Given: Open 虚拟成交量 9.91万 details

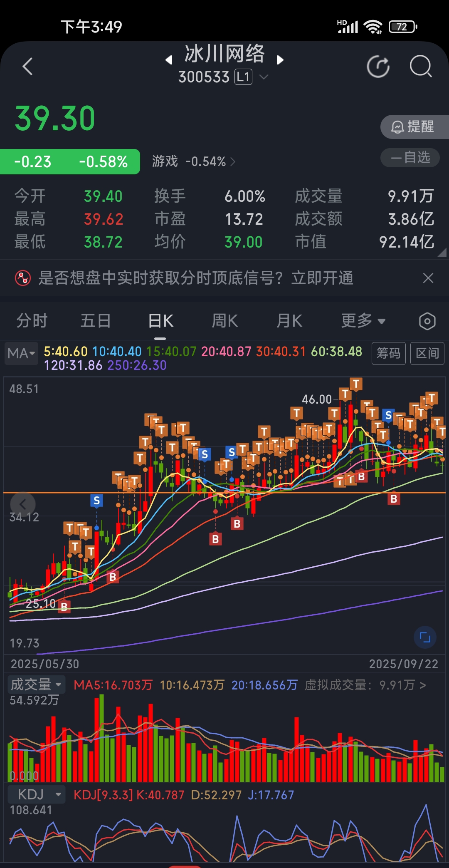Looking at the screenshot, I should click(x=365, y=685).
